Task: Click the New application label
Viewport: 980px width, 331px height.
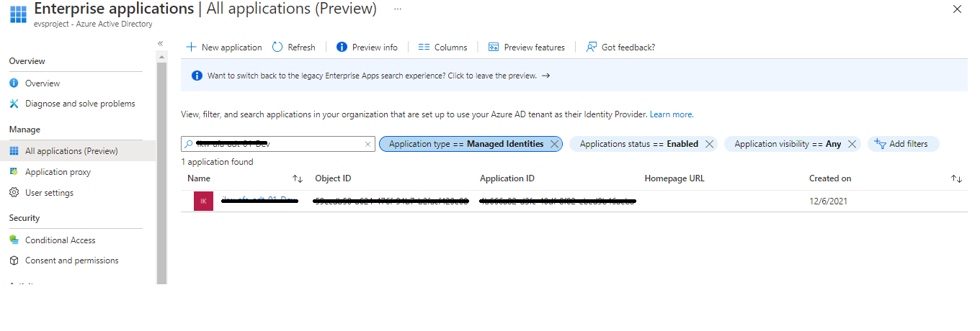Action: pyautogui.click(x=232, y=47)
